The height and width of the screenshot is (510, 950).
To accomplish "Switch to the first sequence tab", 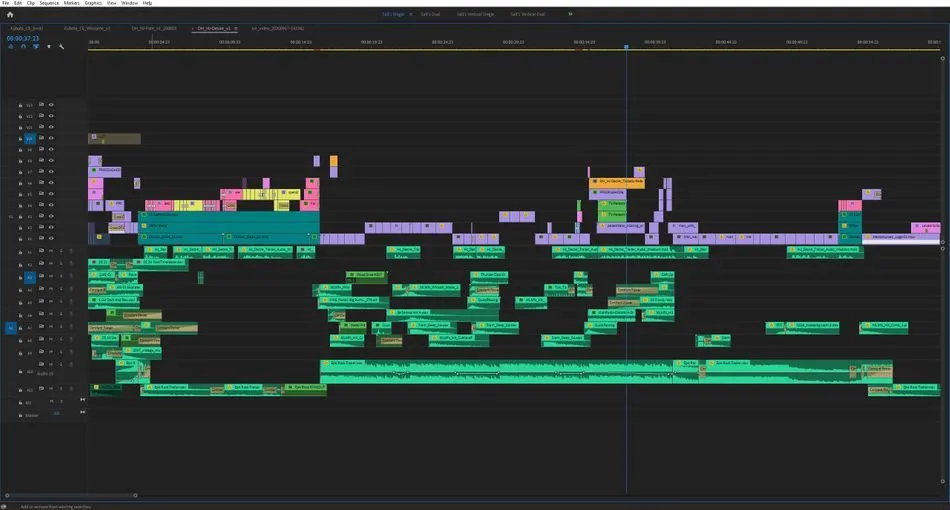I will 26,29.
